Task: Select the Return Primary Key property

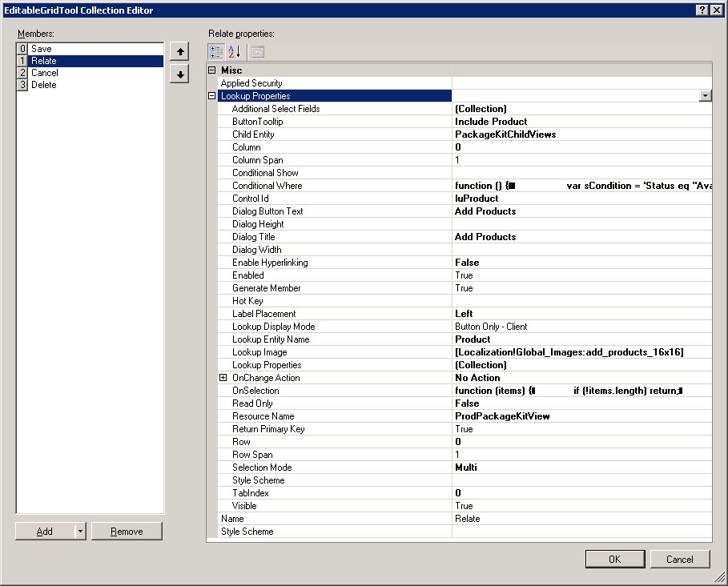Action: [x=268, y=429]
